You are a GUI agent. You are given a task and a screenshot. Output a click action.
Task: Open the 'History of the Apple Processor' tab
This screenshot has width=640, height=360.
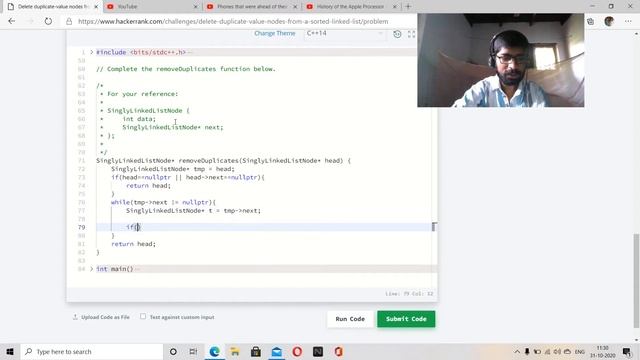350,7
